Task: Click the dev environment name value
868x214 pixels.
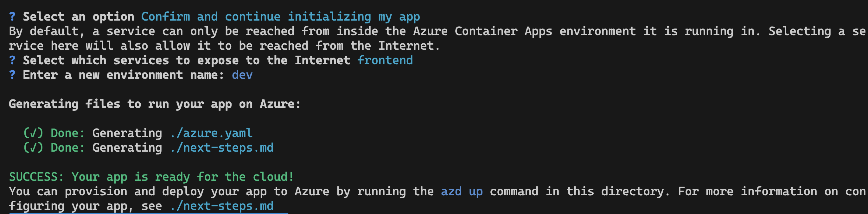Action: [x=242, y=75]
